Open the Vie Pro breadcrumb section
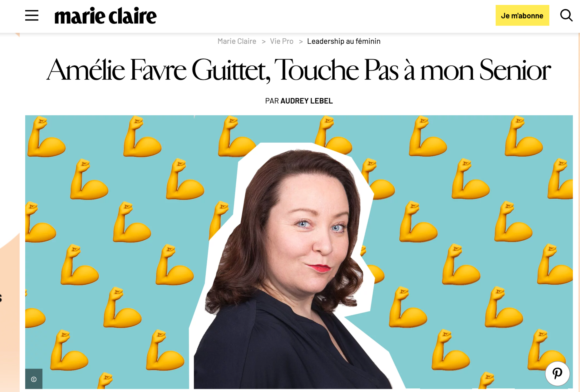 282,41
